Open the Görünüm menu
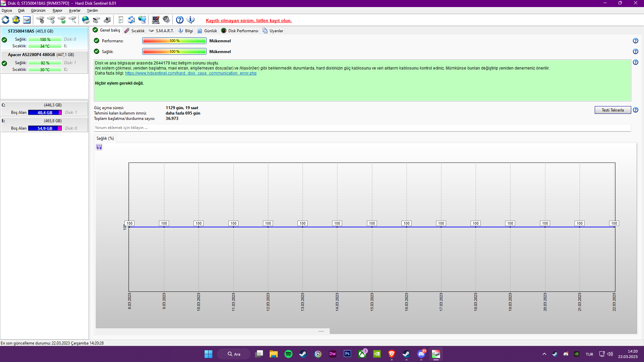The height and width of the screenshot is (362, 644). (x=38, y=10)
